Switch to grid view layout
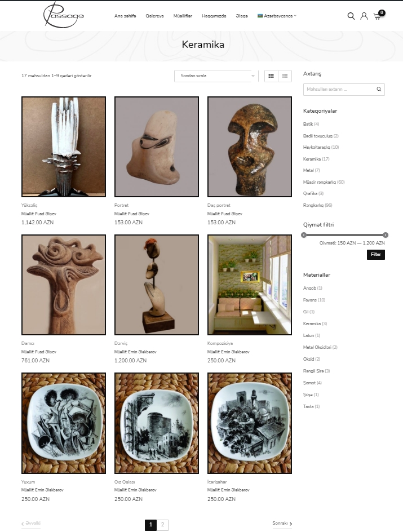 (271, 76)
